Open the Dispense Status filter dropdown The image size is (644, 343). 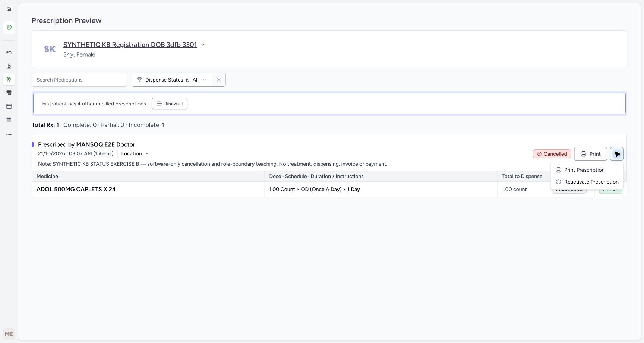pos(172,80)
